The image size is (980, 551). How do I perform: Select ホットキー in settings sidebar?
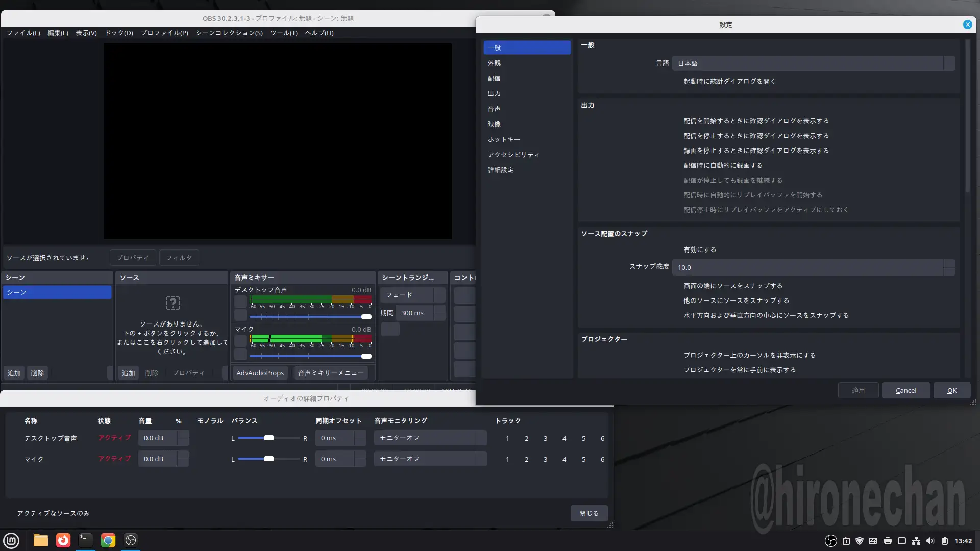(504, 139)
